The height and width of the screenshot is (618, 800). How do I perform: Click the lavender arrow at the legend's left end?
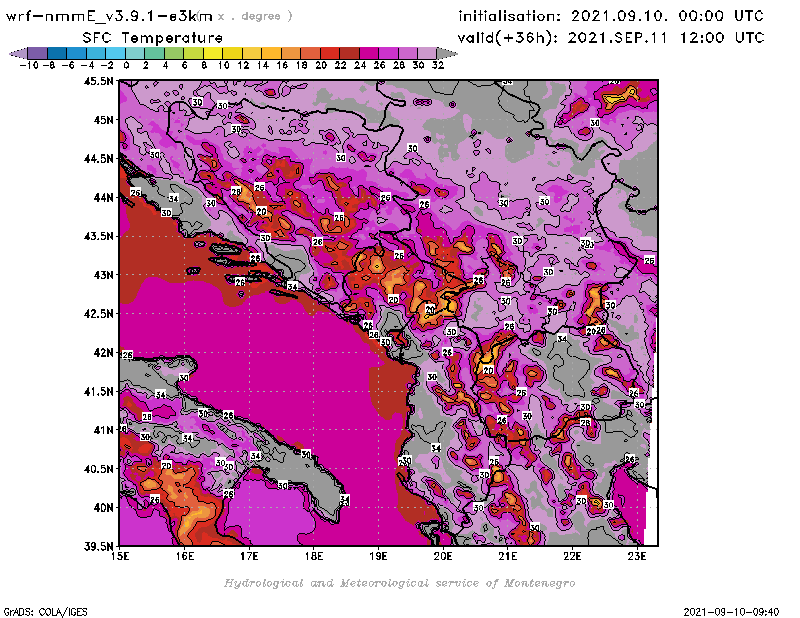(18, 53)
